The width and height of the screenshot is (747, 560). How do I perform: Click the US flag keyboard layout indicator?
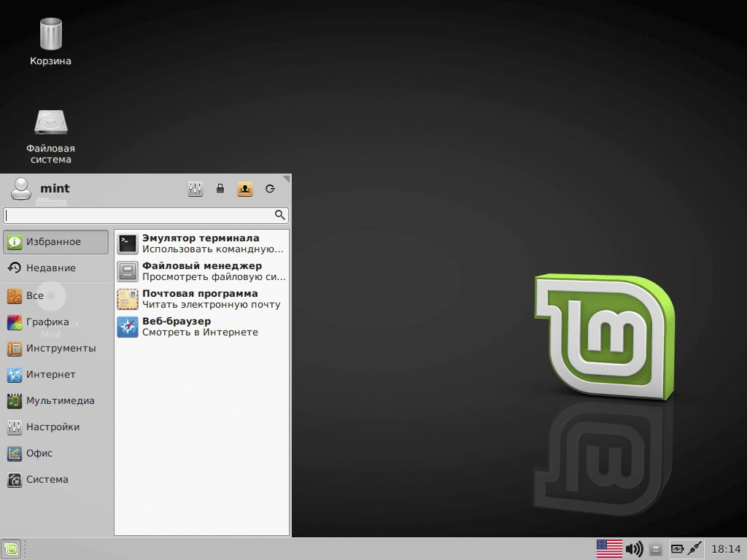pos(609,549)
